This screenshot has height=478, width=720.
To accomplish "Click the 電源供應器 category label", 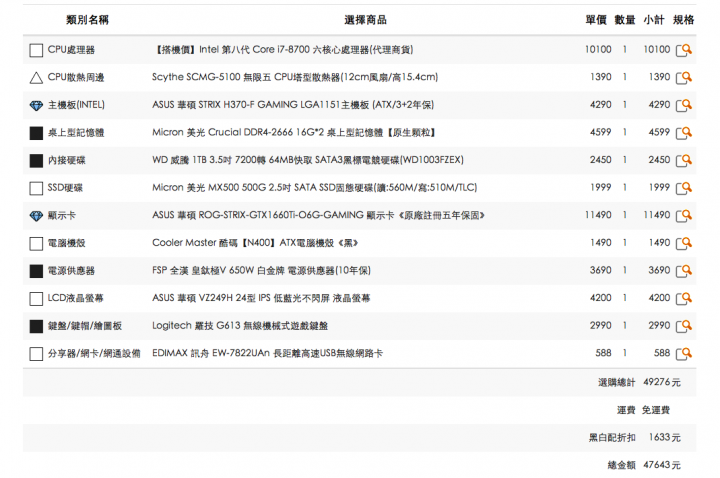I will tap(71, 270).
